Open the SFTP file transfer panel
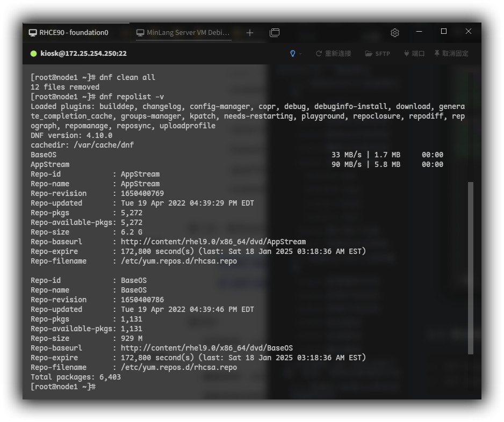Screen dimensions: 504x422 [378, 54]
